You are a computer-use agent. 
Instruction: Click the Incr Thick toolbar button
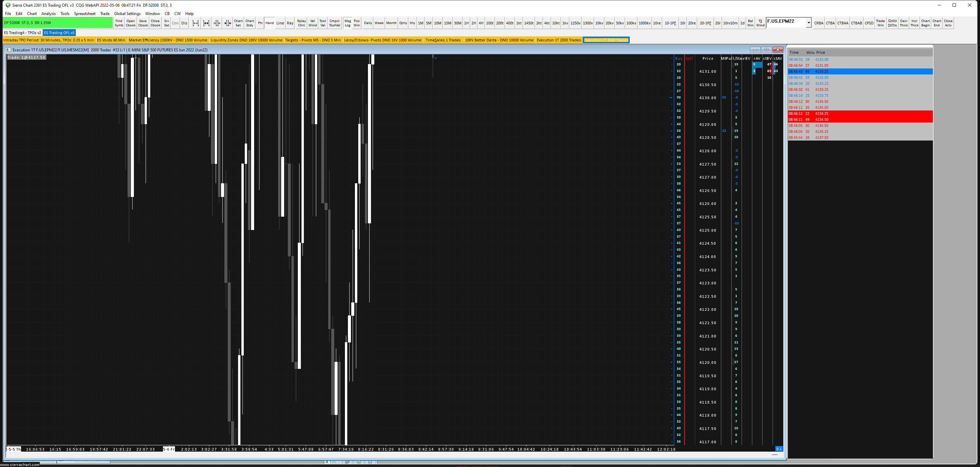[x=914, y=23]
